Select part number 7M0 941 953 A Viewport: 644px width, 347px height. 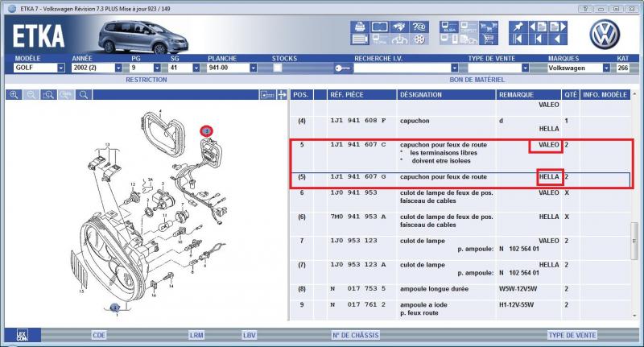coord(358,217)
